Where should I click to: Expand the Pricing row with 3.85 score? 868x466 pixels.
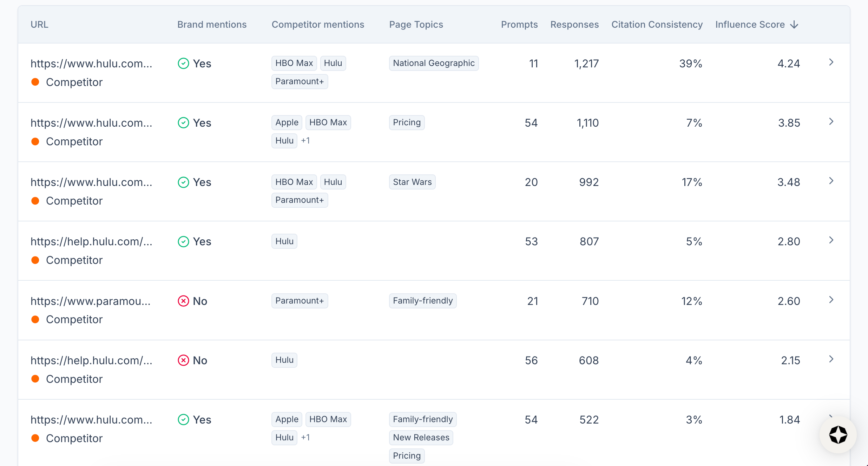pos(831,122)
